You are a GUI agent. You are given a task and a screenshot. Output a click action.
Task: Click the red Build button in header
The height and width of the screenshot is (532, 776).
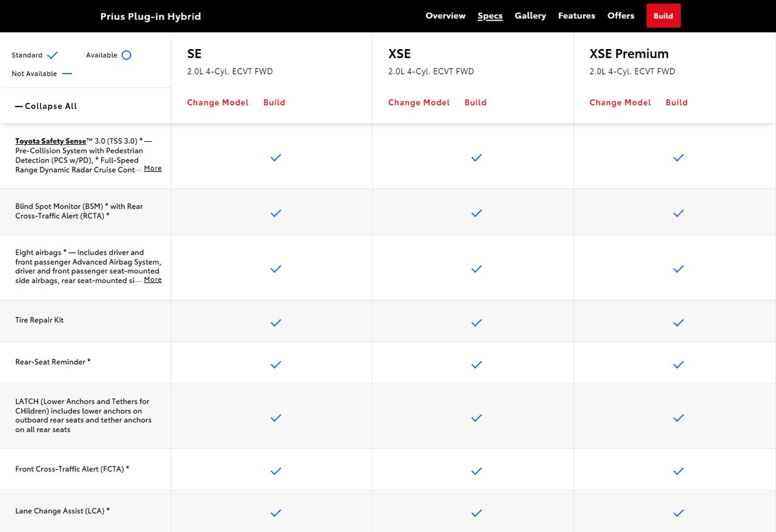(663, 16)
